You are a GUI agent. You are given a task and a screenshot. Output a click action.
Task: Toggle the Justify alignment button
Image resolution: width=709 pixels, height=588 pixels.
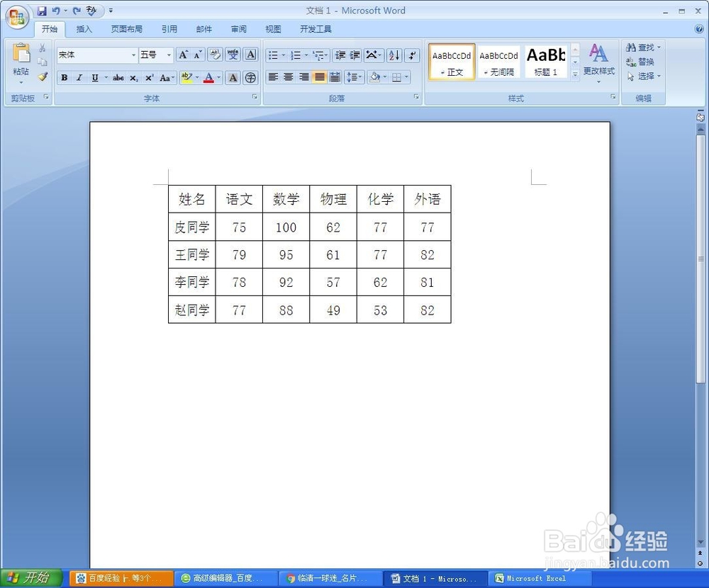pos(319,77)
